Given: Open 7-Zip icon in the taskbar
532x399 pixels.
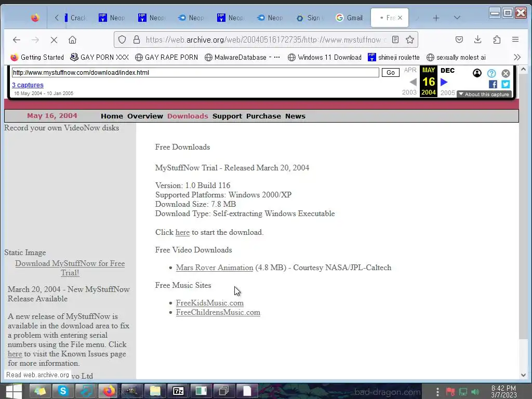Looking at the screenshot, I should click(178, 391).
